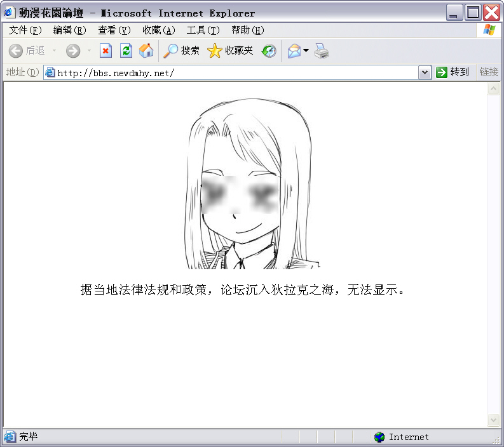Minimize the Internet Explorer window

[454, 13]
